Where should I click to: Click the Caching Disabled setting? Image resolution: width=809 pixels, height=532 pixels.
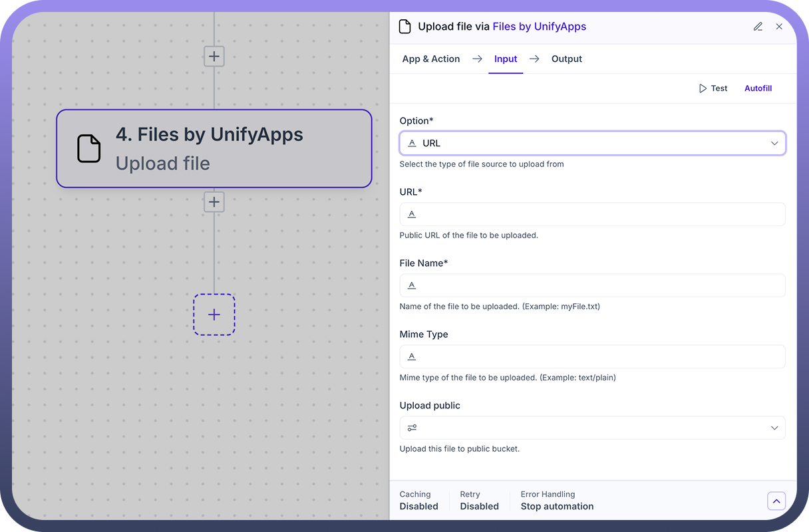[419, 501]
